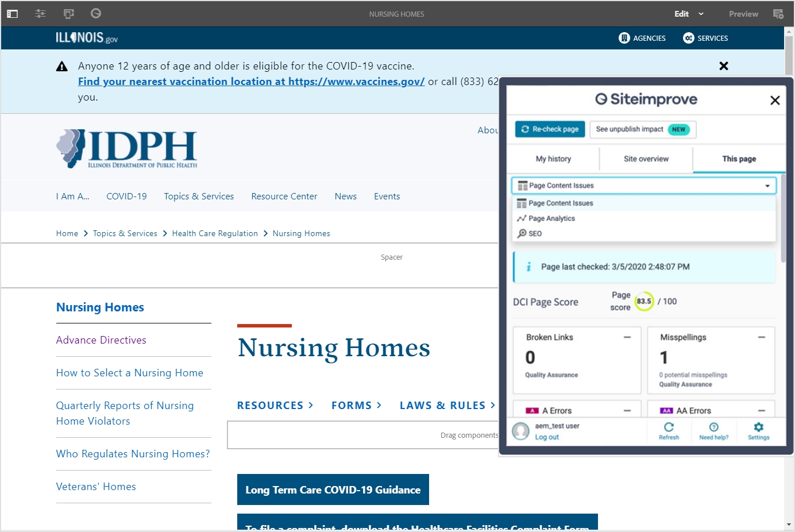Click the Re-check page button

550,129
